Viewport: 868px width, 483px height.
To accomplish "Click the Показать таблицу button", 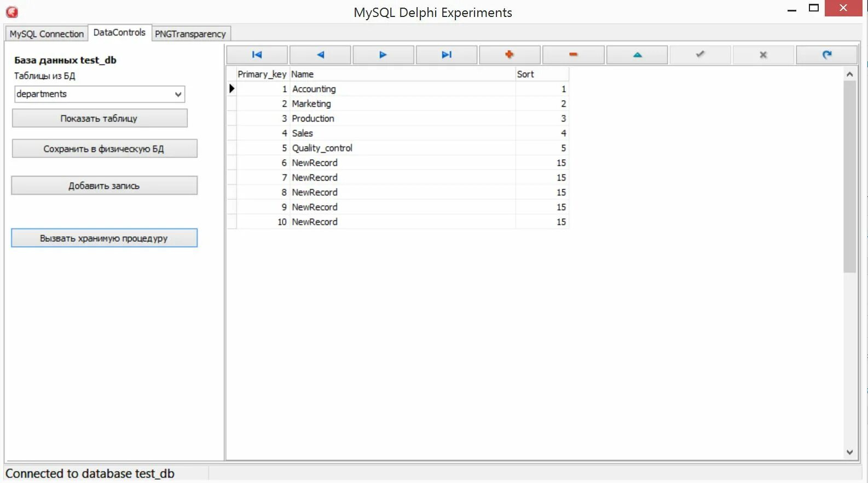I will tap(100, 118).
